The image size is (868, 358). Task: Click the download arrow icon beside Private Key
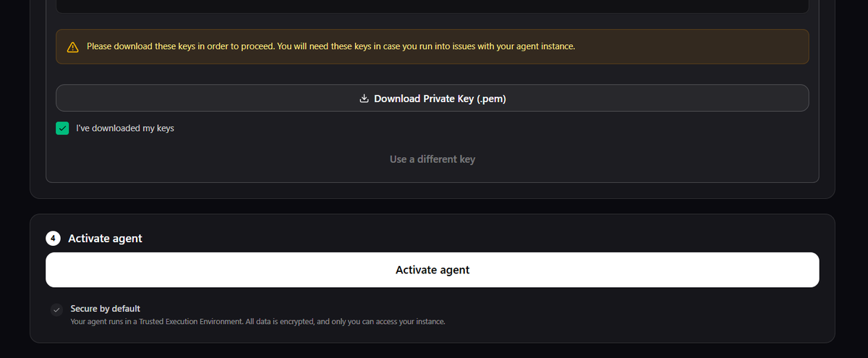pyautogui.click(x=365, y=98)
